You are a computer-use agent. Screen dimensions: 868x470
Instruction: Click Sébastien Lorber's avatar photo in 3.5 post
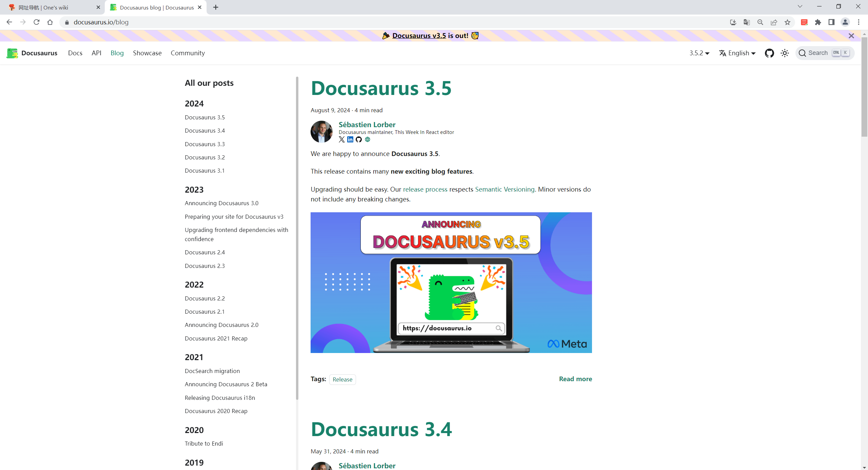point(321,132)
